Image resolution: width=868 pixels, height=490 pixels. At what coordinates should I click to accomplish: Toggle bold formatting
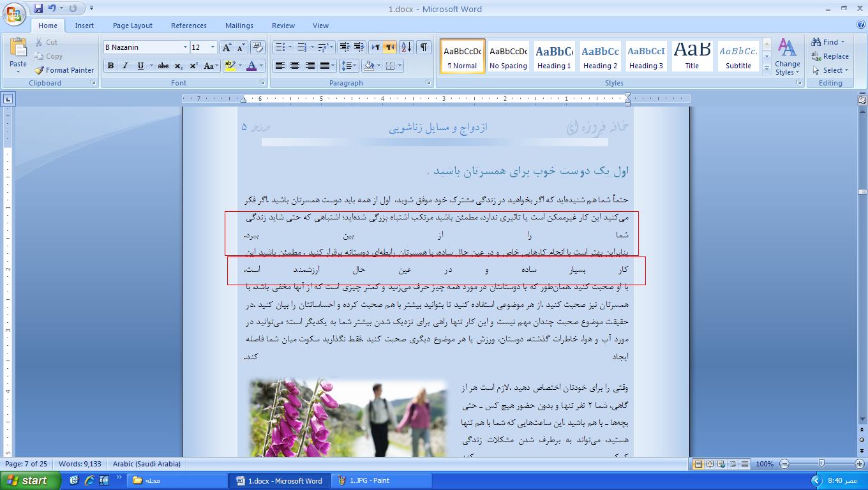pyautogui.click(x=111, y=66)
